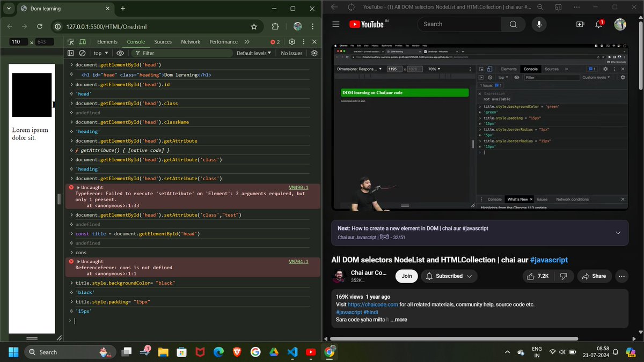The image size is (644, 362).
Task: Reload the Dom learning page
Action: pos(40,26)
